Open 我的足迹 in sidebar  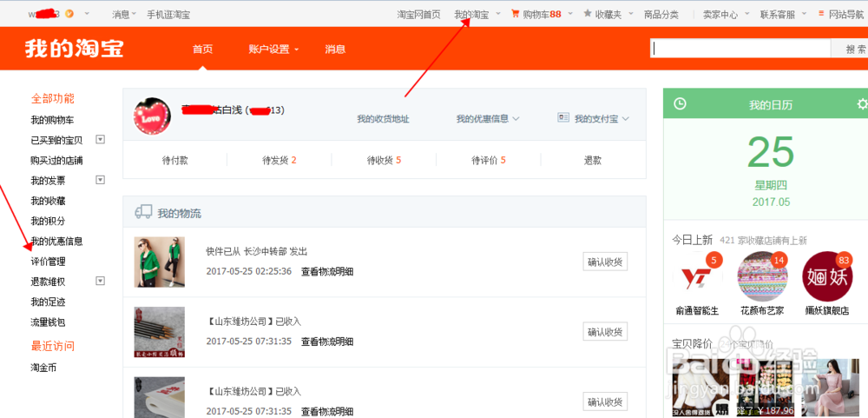tap(48, 302)
